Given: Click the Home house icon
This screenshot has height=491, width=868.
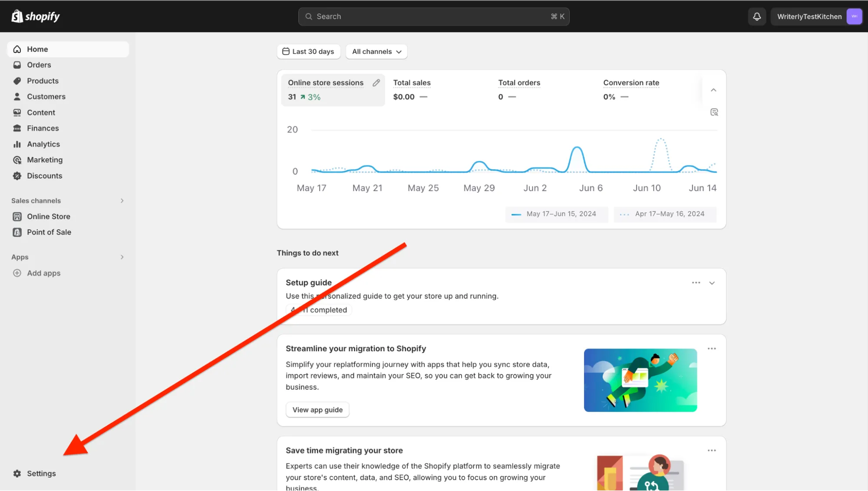Looking at the screenshot, I should (17, 49).
